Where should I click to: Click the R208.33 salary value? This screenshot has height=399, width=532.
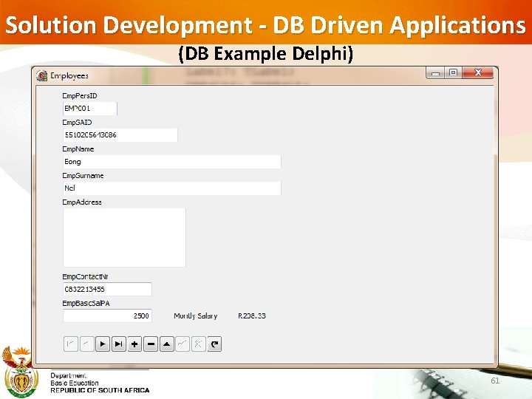click(x=252, y=316)
